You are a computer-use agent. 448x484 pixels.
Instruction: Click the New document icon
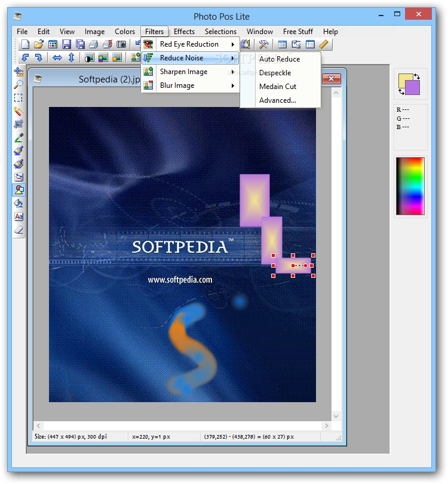click(x=25, y=44)
